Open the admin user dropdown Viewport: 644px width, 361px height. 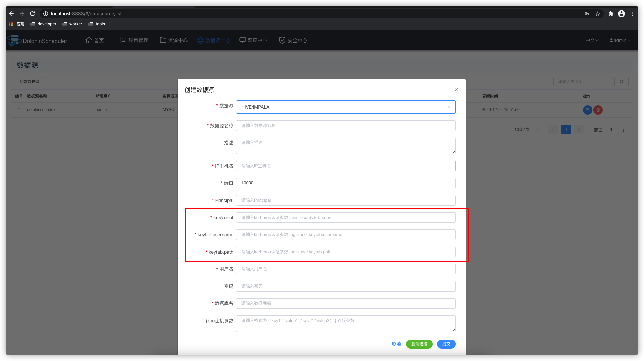620,40
